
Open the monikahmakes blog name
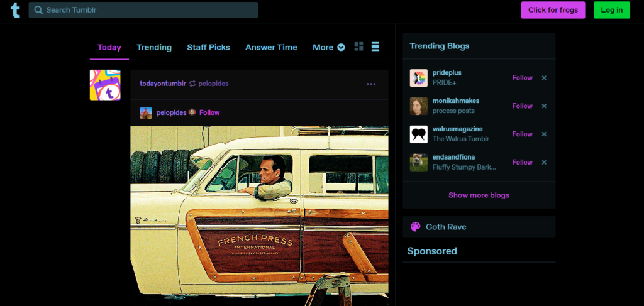click(x=456, y=101)
